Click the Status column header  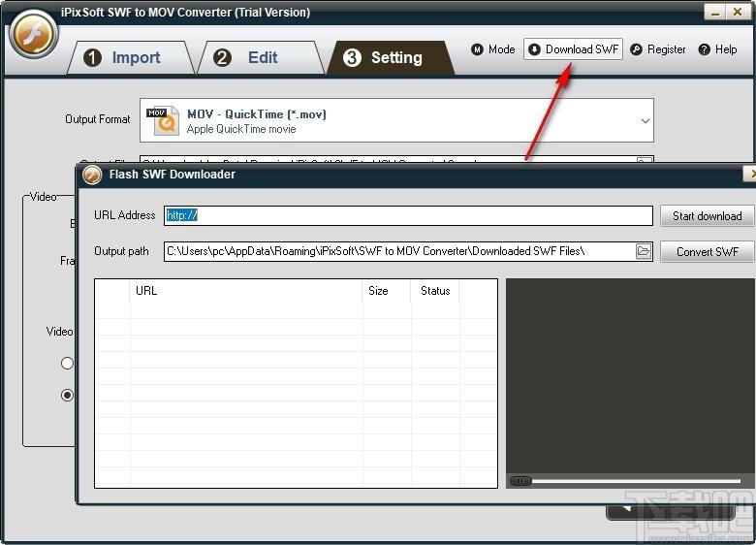[435, 291]
